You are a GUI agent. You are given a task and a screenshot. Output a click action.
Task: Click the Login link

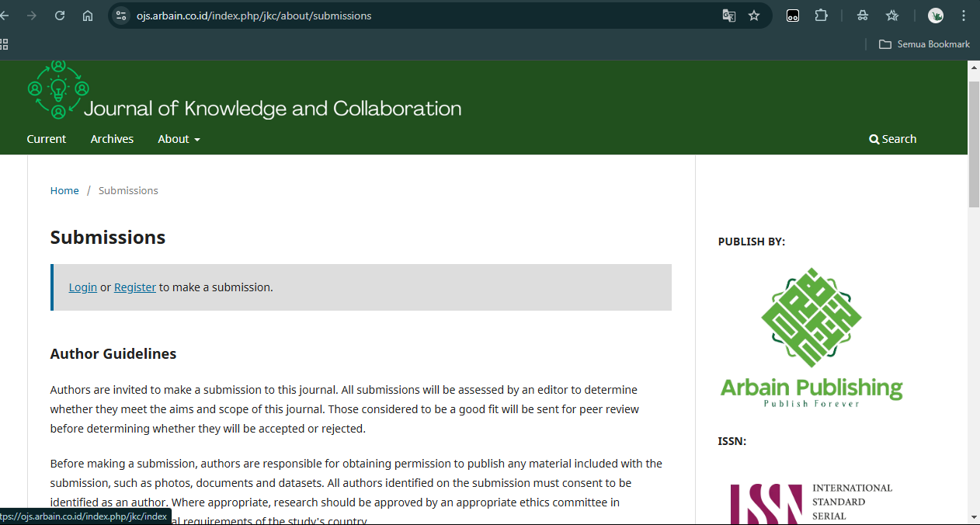tap(83, 287)
